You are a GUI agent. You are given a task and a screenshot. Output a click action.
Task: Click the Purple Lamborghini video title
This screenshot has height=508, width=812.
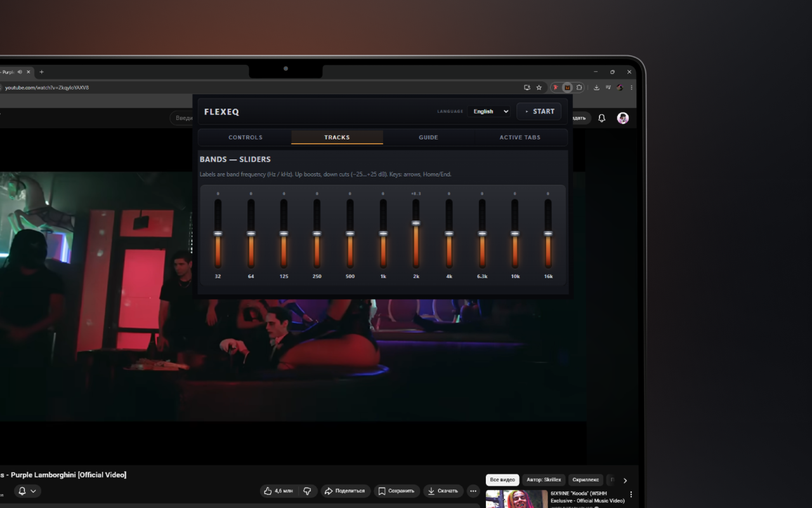tap(63, 475)
